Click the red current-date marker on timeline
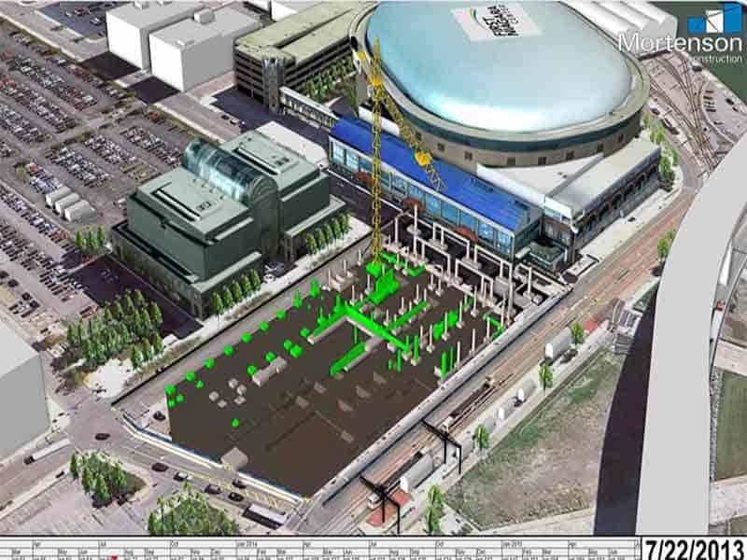The height and width of the screenshot is (560, 747). click(x=116, y=554)
